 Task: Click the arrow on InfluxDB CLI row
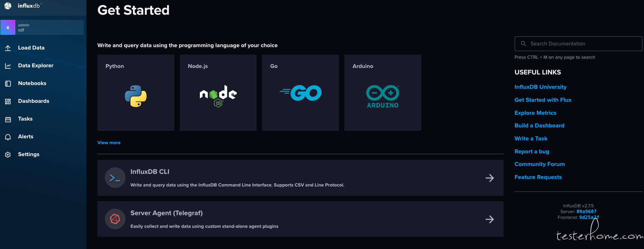click(490, 178)
